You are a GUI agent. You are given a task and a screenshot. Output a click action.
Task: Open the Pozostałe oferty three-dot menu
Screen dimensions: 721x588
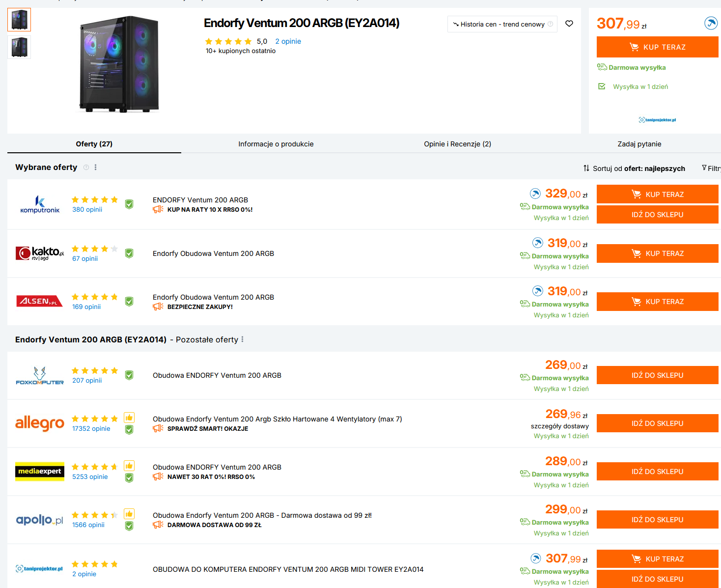click(242, 339)
